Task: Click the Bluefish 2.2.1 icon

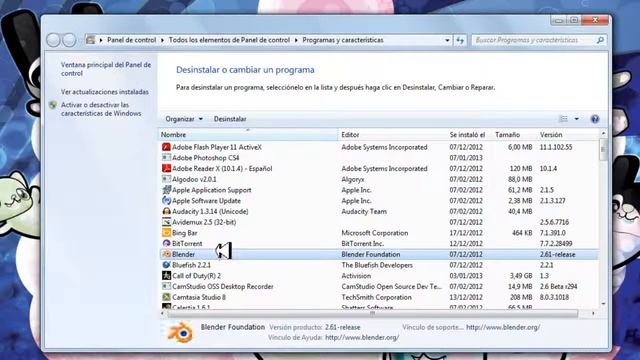Action: click(x=166, y=265)
